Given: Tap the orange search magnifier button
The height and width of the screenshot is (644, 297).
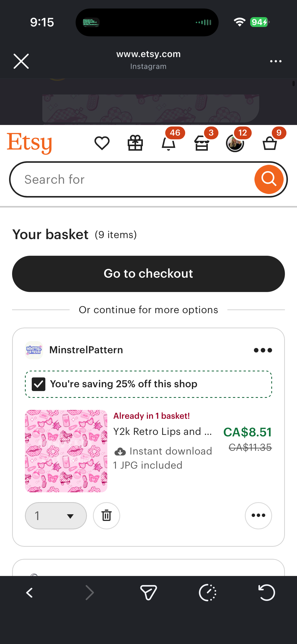Looking at the screenshot, I should [x=269, y=179].
